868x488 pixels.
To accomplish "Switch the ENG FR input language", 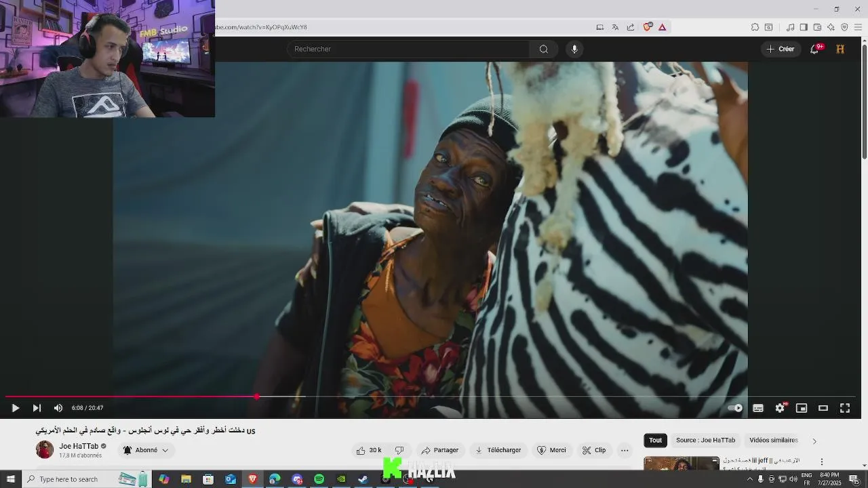I will click(807, 479).
